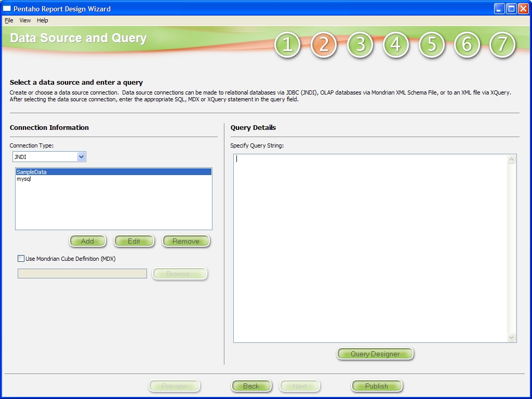Open the View menu

coord(25,20)
